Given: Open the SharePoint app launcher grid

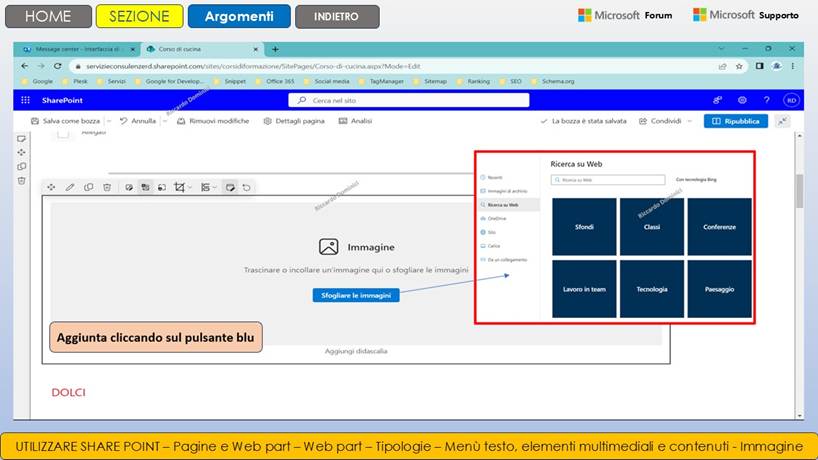Looking at the screenshot, I should click(x=25, y=100).
